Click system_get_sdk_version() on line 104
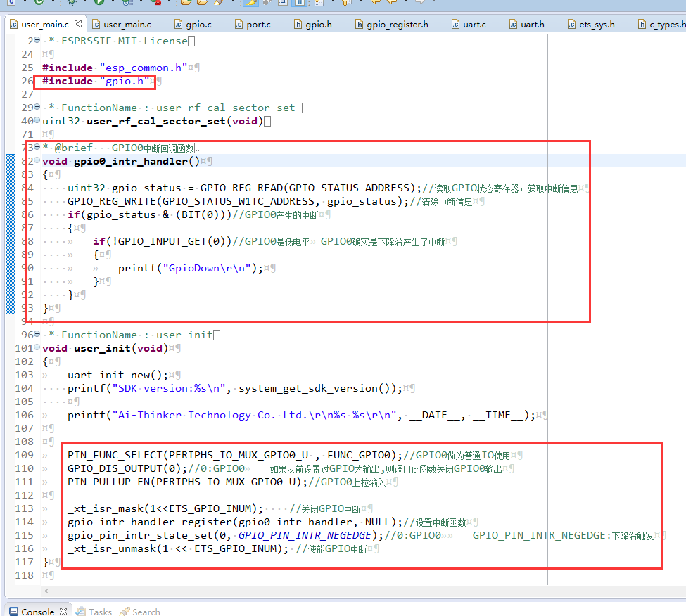 click(317, 389)
